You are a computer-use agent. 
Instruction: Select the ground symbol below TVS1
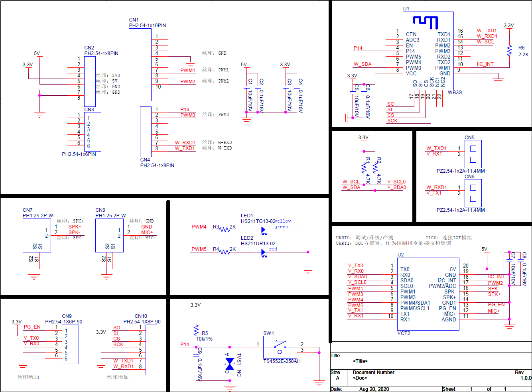point(229,388)
